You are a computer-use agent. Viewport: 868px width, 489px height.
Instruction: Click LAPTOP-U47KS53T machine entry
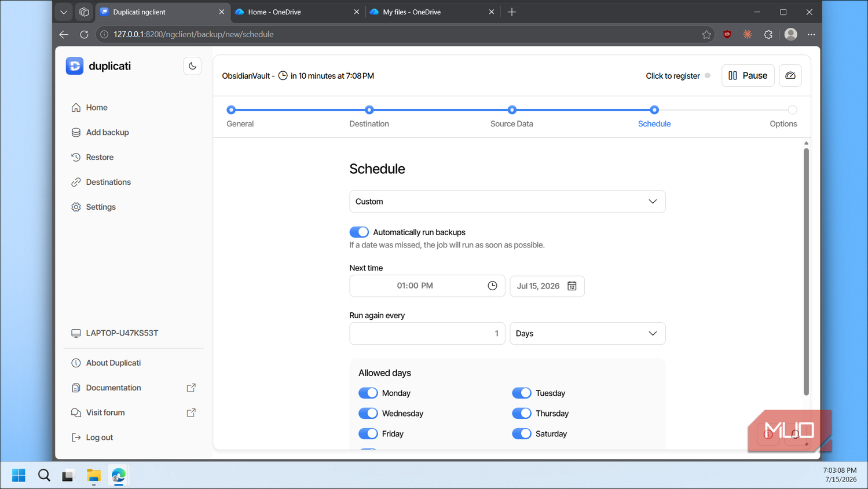tap(115, 333)
